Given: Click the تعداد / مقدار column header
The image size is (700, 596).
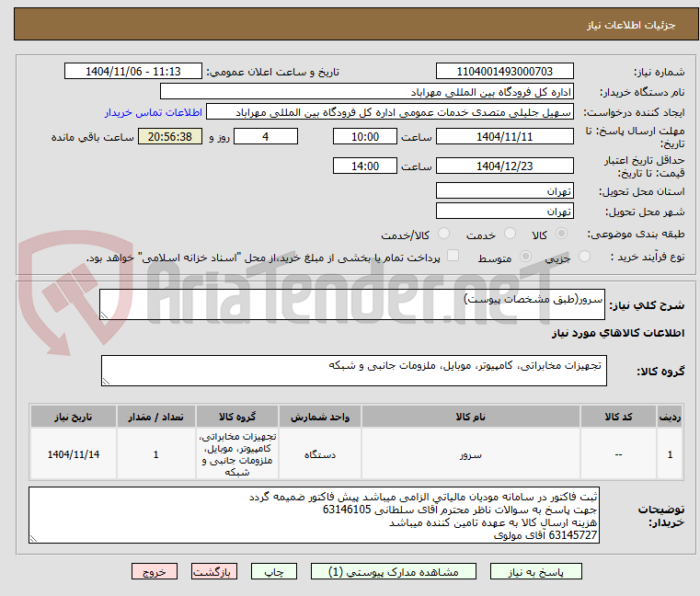Looking at the screenshot, I should 155,417.
